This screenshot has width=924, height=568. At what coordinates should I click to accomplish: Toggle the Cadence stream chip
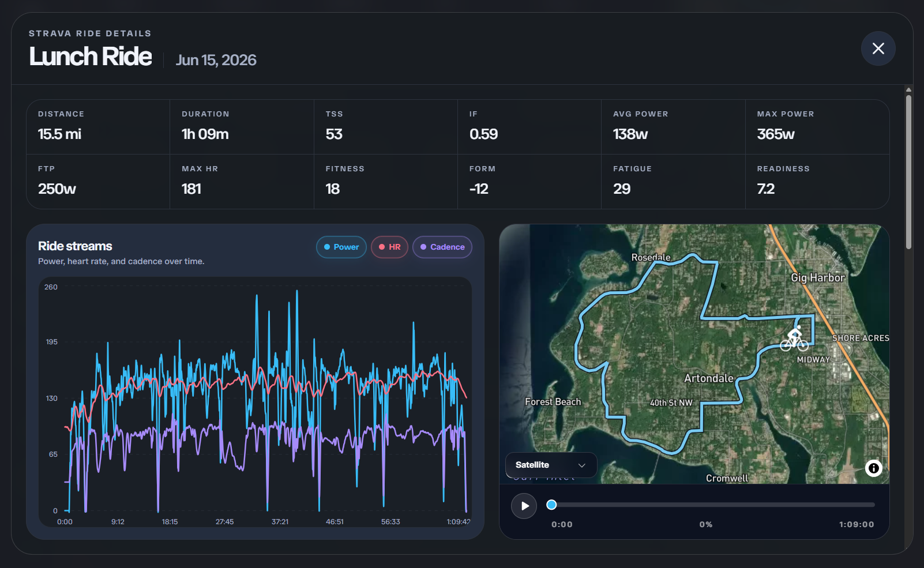click(x=442, y=247)
